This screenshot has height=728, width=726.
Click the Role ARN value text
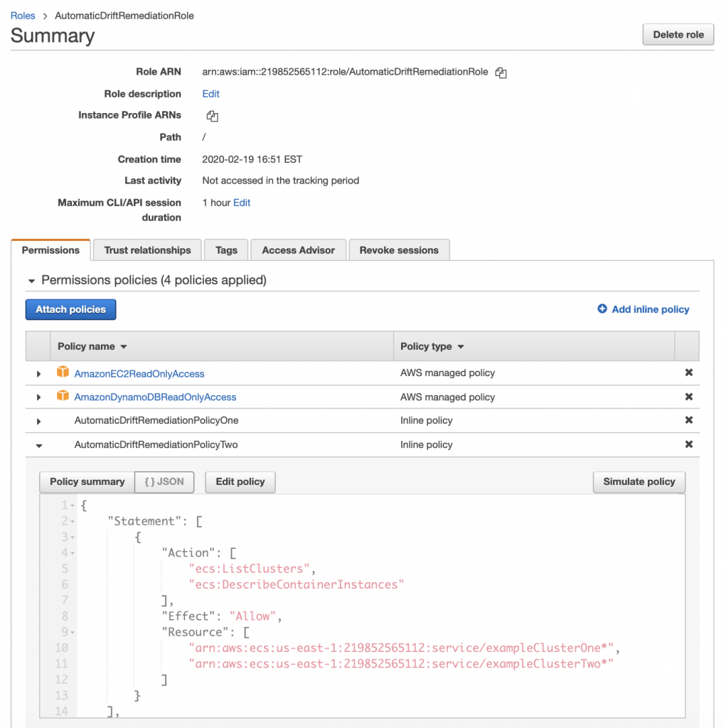point(345,72)
